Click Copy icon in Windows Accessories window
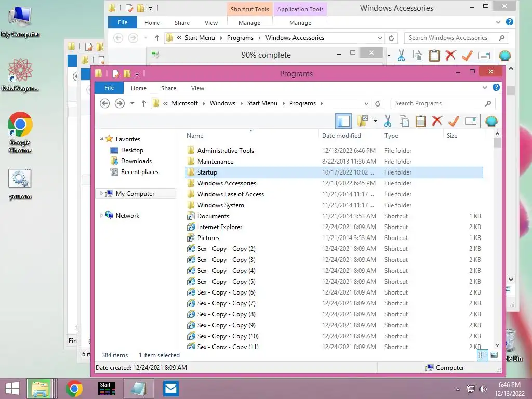Image resolution: width=532 pixels, height=399 pixels. point(418,56)
